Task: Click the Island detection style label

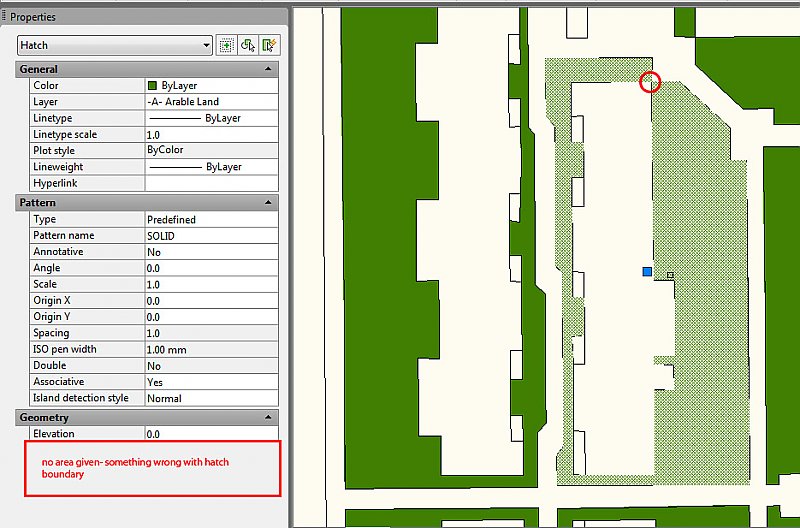Action: pos(81,398)
